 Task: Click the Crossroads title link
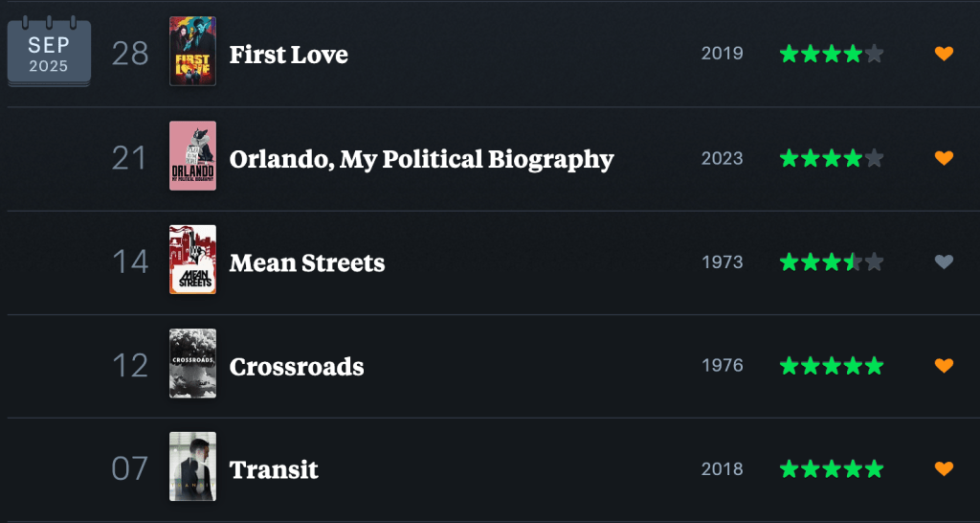point(297,366)
